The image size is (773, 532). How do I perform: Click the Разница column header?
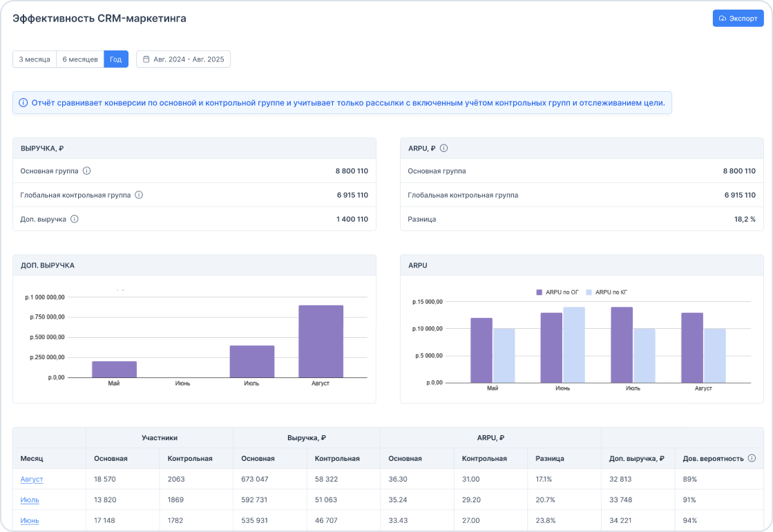click(550, 458)
